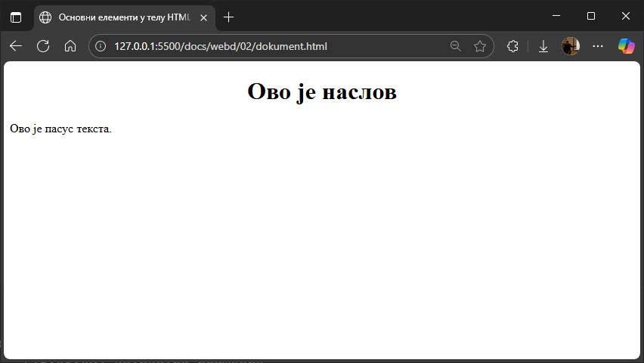Maximize the browser window

coord(591,16)
